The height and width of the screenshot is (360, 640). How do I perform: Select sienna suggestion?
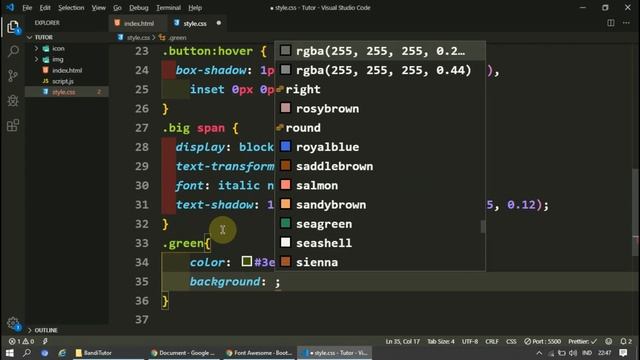point(380,262)
